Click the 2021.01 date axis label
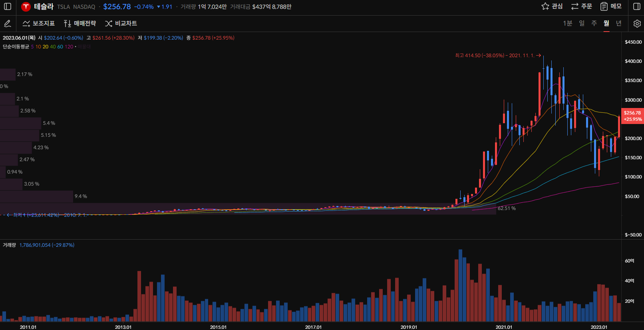Image resolution: width=644 pixels, height=330 pixels. (x=504, y=327)
